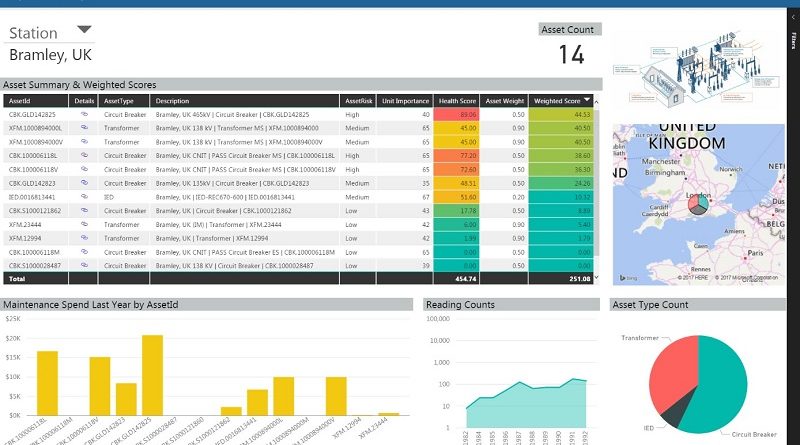This screenshot has height=445, width=800.
Task: Sort table by Health Score header
Action: pyautogui.click(x=456, y=101)
